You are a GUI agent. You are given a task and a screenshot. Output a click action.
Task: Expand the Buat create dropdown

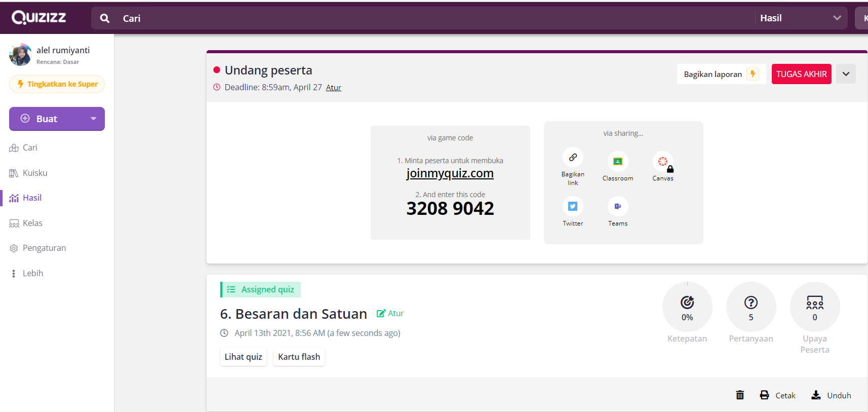pyautogui.click(x=93, y=119)
